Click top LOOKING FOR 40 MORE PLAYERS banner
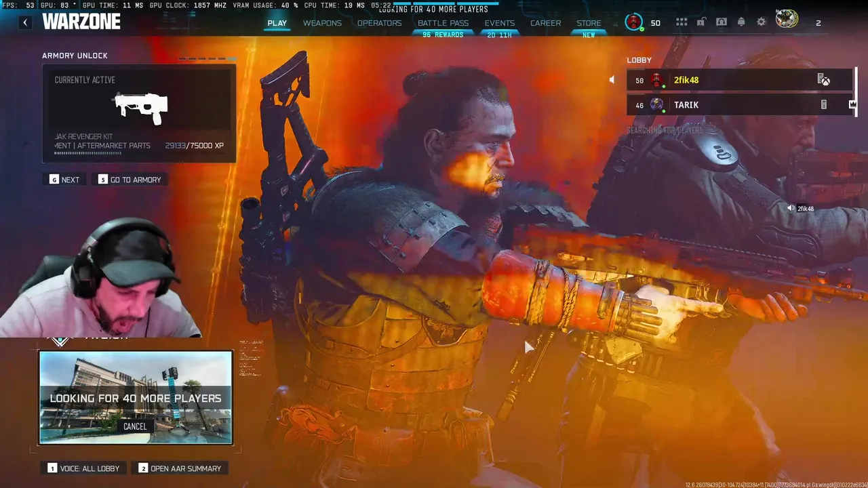 tap(433, 9)
